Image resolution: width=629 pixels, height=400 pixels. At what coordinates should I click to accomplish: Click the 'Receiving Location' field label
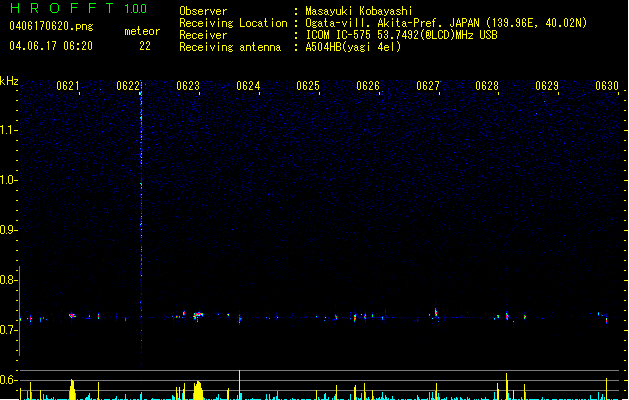click(x=233, y=23)
